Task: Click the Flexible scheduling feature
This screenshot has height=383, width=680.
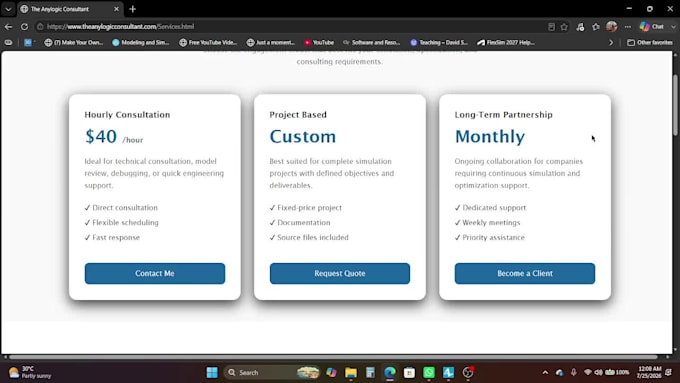Action: click(x=121, y=223)
